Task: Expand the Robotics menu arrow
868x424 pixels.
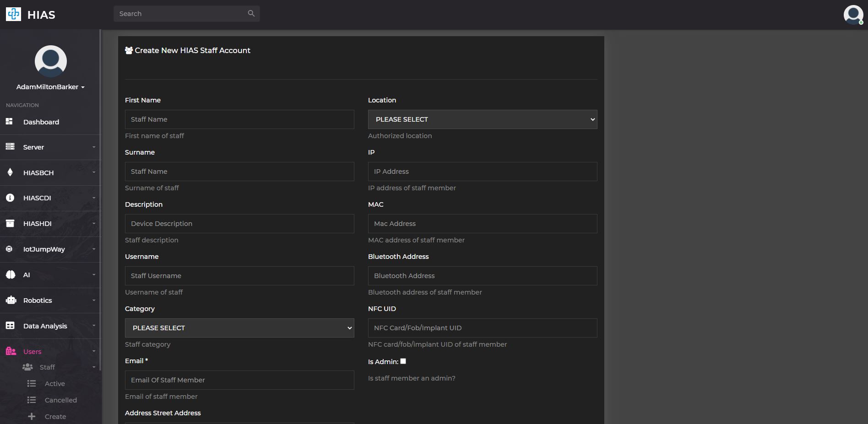Action: (94, 301)
